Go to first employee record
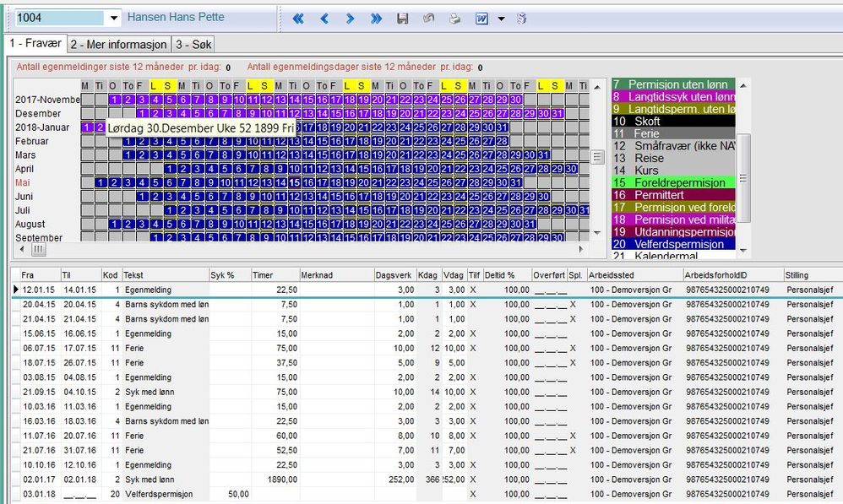Image resolution: width=843 pixels, height=504 pixels. pyautogui.click(x=298, y=19)
